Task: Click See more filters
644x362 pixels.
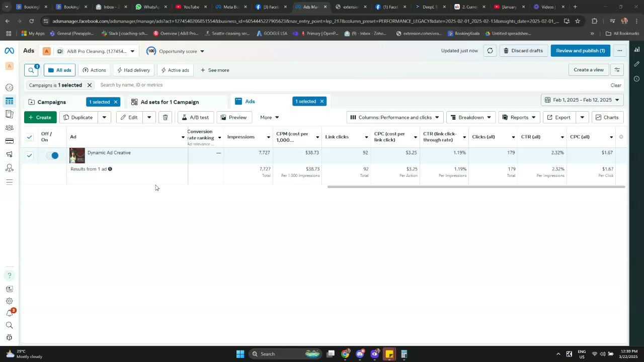Action: tap(215, 70)
